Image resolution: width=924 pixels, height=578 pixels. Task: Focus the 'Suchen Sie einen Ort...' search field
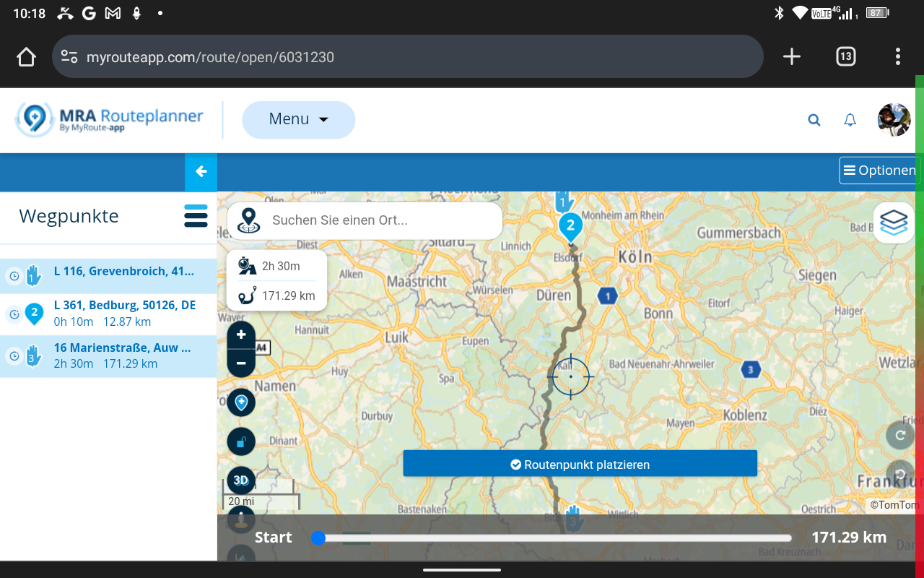[x=365, y=220]
